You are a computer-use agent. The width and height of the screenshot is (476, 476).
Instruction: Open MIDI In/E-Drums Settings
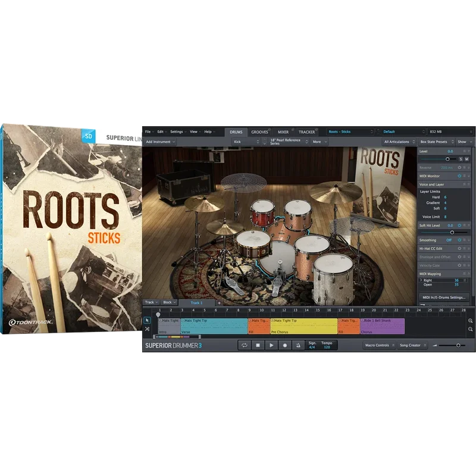pos(444,297)
